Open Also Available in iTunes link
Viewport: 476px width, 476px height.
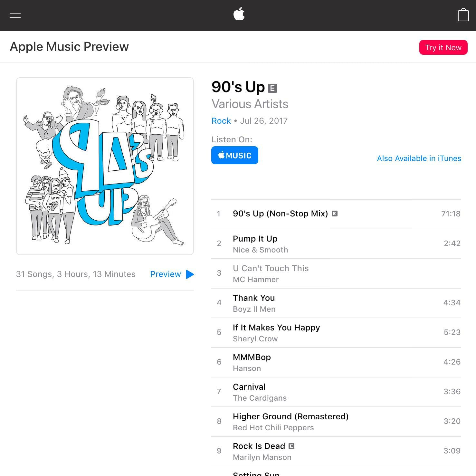click(419, 158)
